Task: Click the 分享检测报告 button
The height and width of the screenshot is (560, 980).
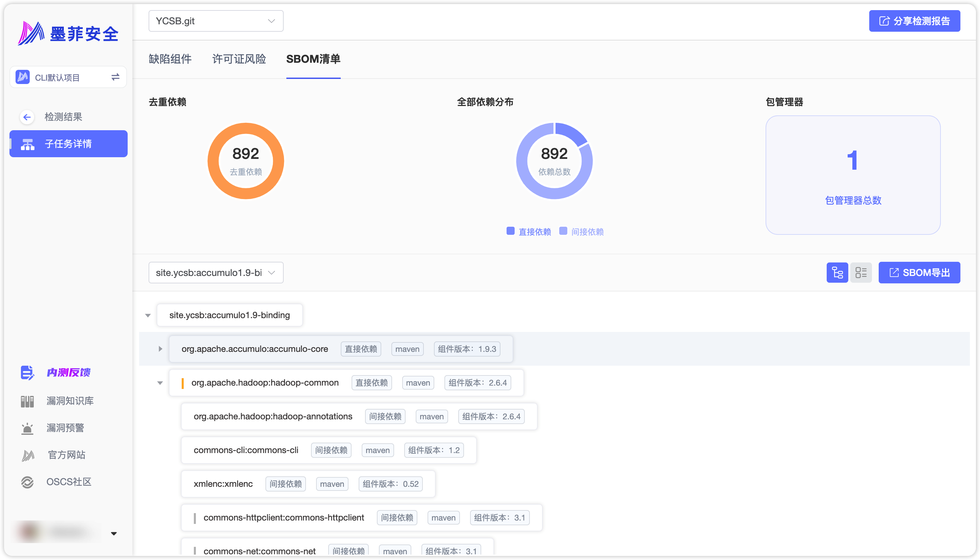Action: tap(914, 21)
